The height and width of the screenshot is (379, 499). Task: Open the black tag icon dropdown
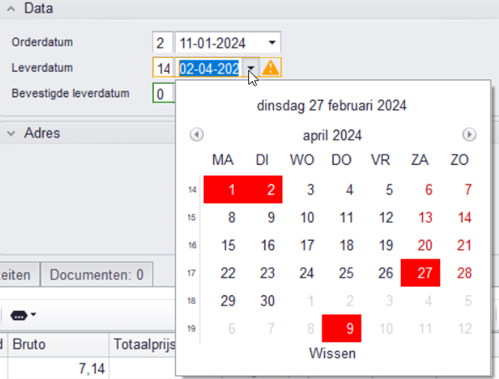click(23, 315)
